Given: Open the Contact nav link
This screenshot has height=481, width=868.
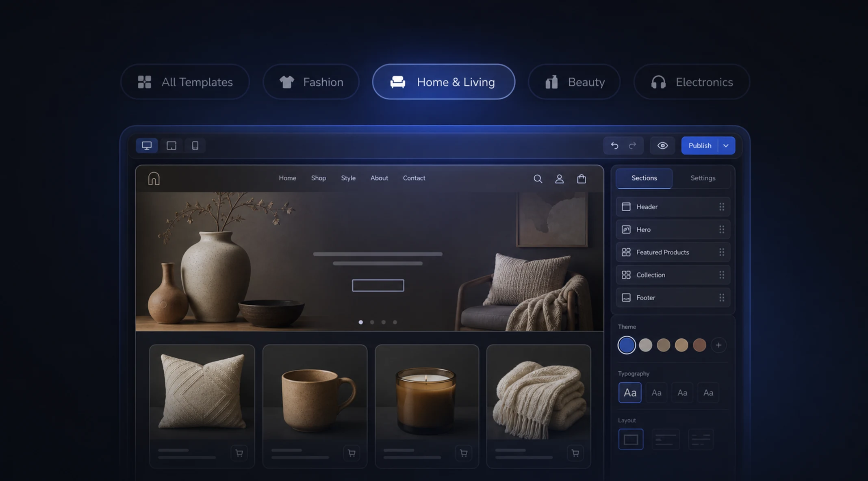Looking at the screenshot, I should tap(414, 178).
